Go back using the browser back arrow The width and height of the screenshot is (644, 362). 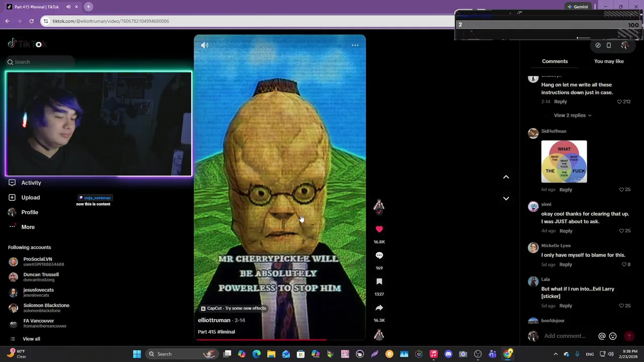(7, 21)
